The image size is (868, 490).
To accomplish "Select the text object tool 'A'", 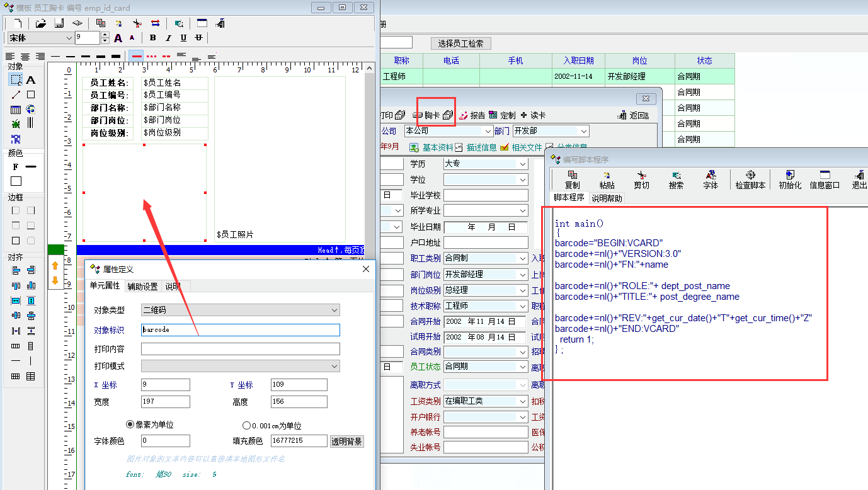I will [30, 80].
